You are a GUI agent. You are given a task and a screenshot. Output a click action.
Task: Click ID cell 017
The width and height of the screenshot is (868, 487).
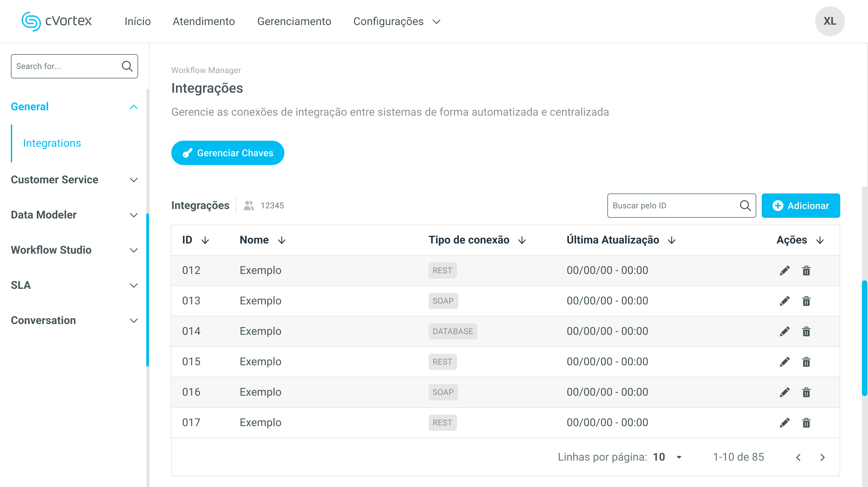click(191, 423)
